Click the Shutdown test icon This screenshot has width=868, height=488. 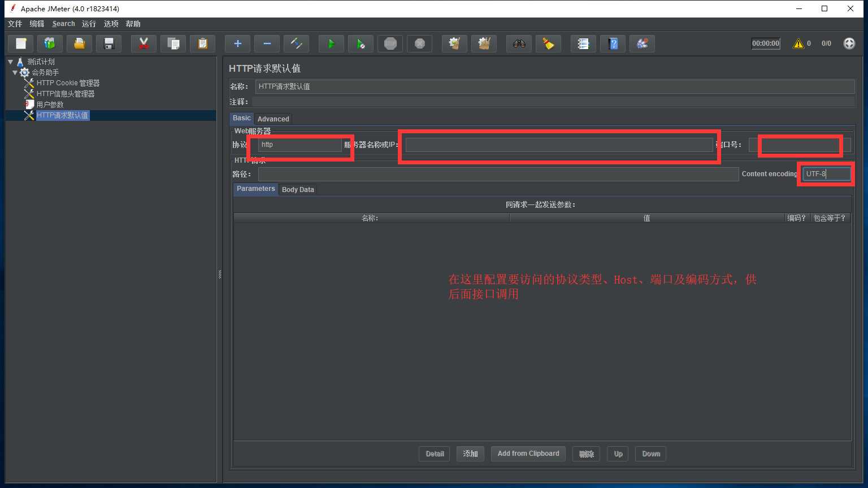[420, 43]
